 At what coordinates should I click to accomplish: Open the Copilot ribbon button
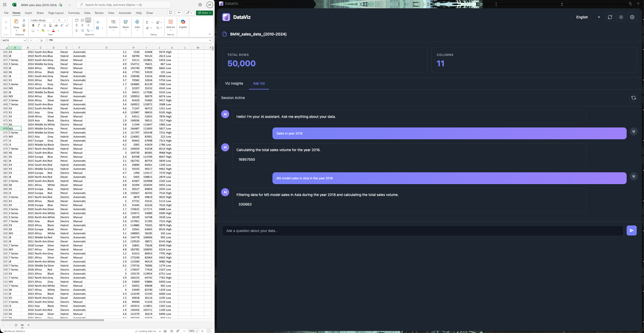click(x=183, y=24)
